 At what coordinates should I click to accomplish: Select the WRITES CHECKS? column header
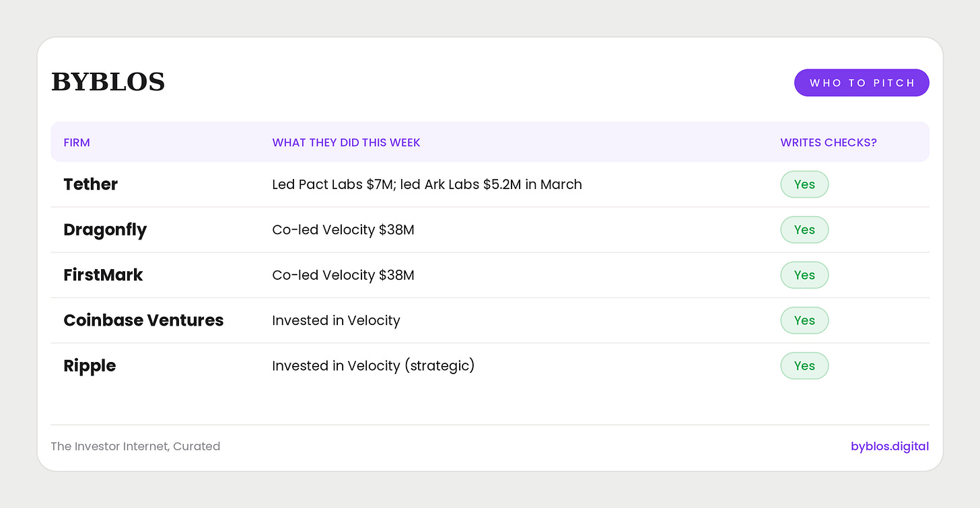[829, 143]
